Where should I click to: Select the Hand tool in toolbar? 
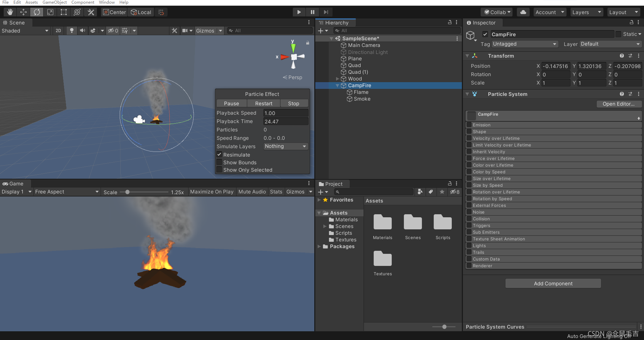10,12
